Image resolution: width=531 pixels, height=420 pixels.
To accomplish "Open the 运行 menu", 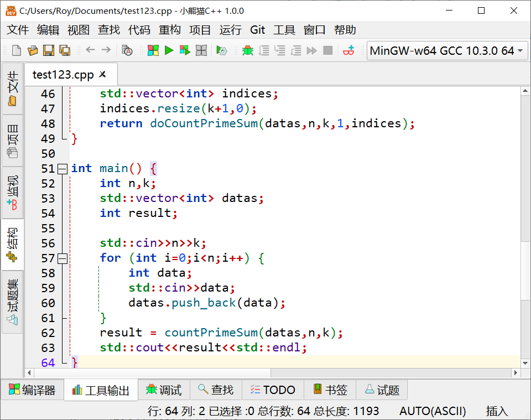I will (x=230, y=30).
